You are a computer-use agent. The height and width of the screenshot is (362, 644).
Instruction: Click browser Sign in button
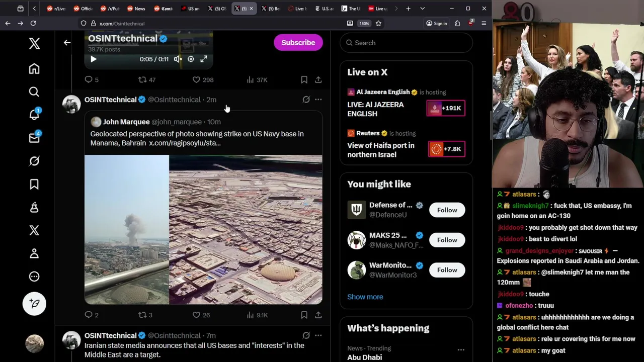pos(436,23)
